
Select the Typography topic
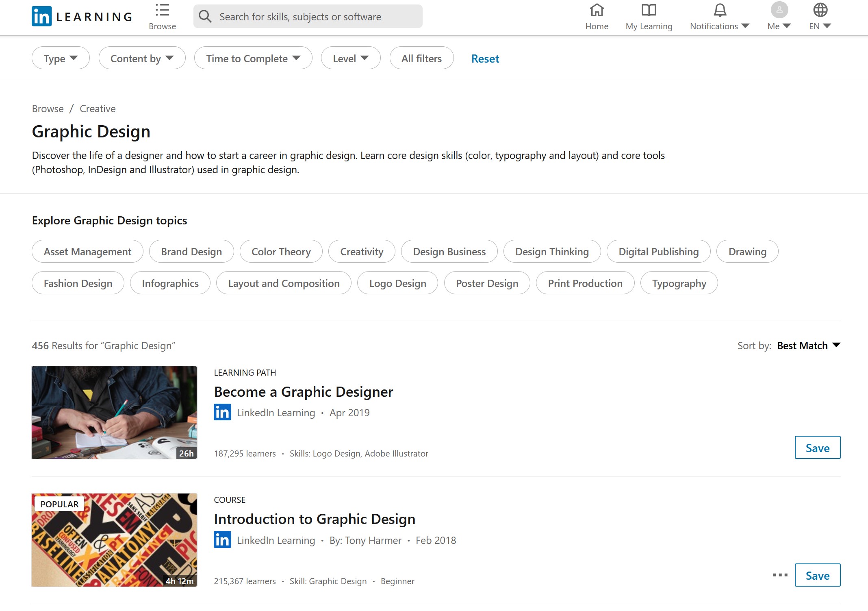pos(679,283)
